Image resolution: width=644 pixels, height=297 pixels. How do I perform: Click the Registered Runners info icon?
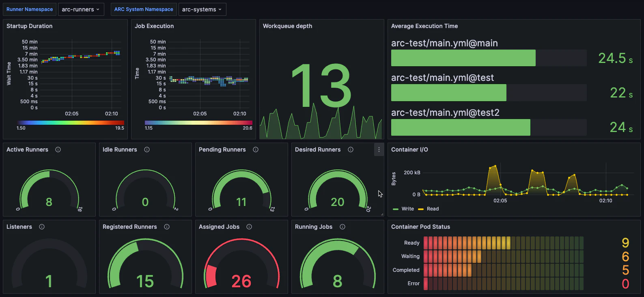coord(167,227)
